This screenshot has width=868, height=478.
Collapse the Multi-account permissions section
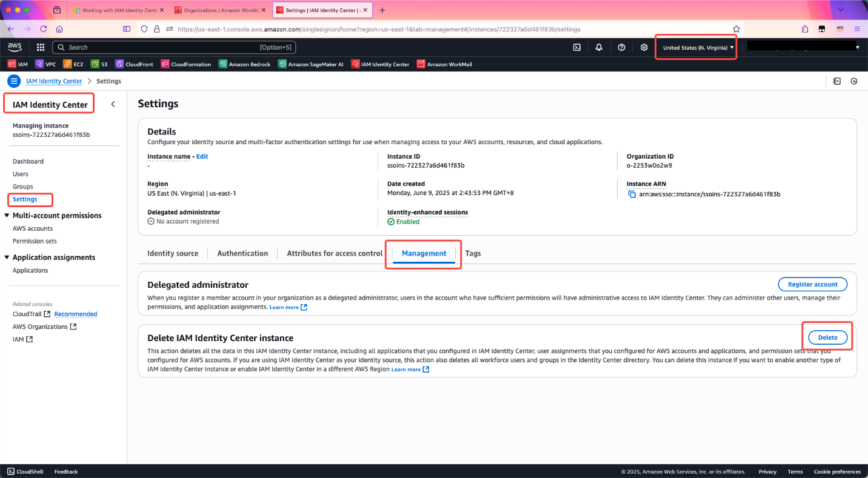click(7, 216)
